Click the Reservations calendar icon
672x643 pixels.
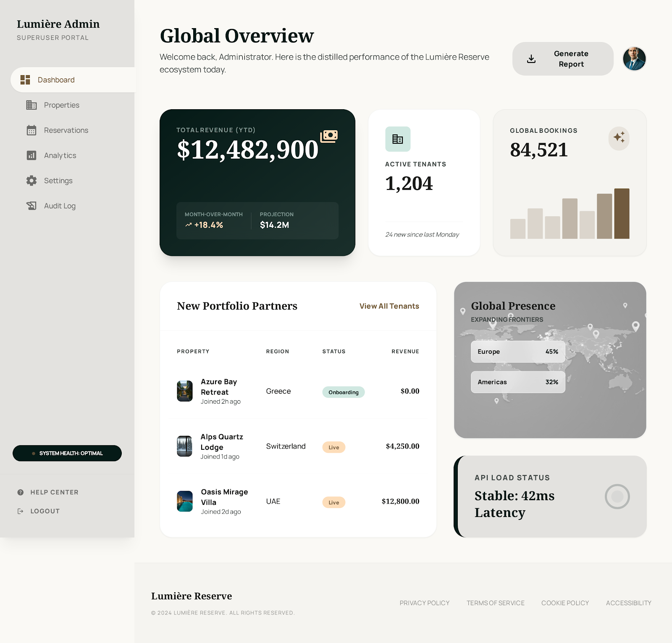31,130
